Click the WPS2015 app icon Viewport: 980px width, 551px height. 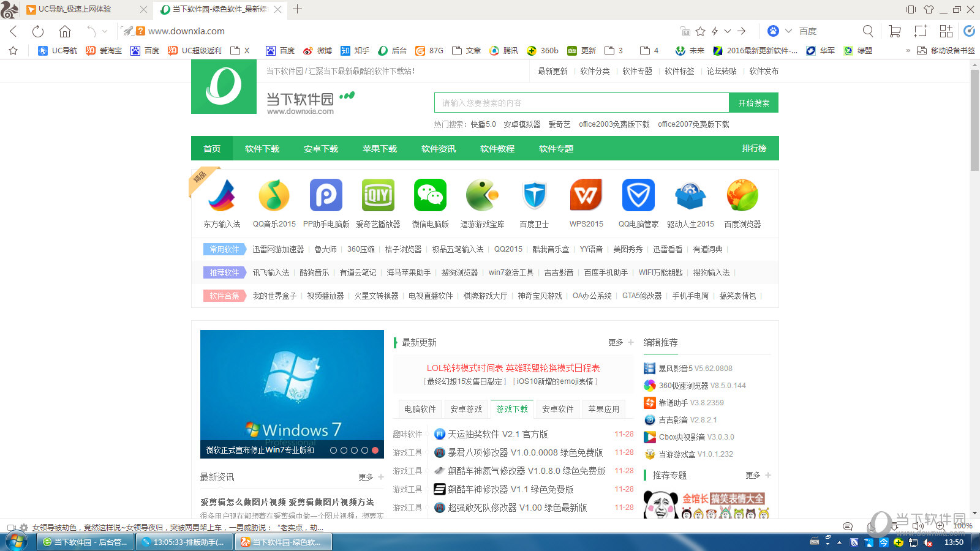[x=586, y=195]
